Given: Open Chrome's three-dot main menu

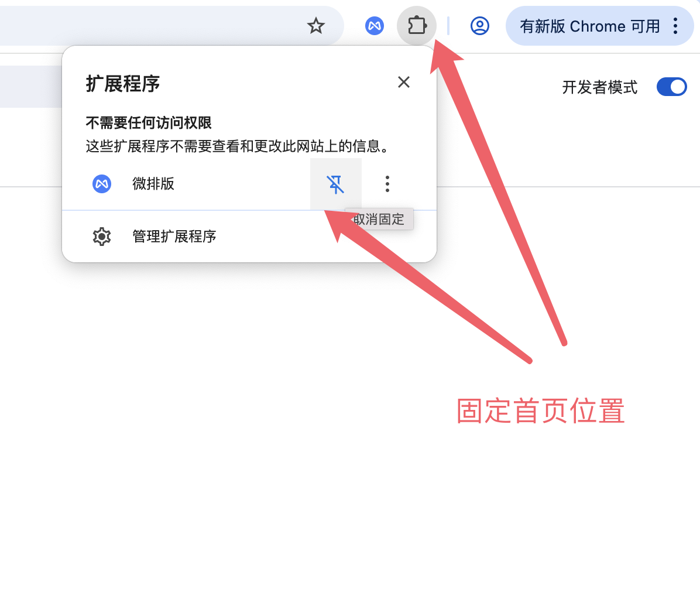Looking at the screenshot, I should (675, 26).
